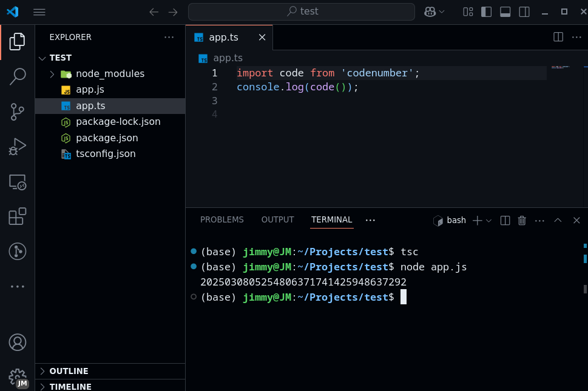Open Customize Layout button
588x391 pixels.
[468, 12]
